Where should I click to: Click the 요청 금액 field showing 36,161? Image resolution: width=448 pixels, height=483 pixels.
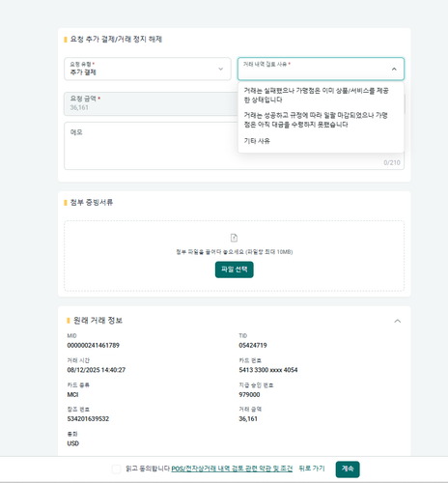pos(152,103)
